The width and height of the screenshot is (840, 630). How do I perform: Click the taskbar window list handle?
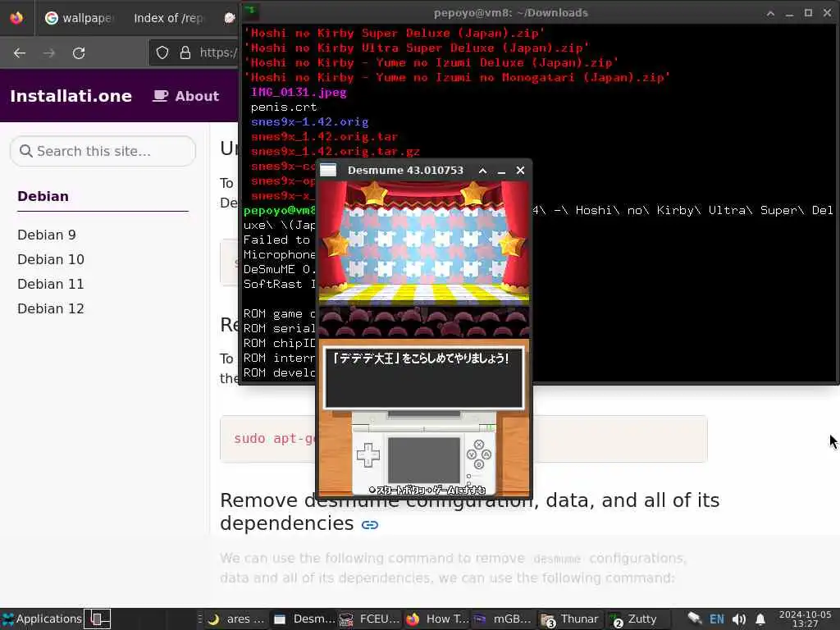[200, 619]
